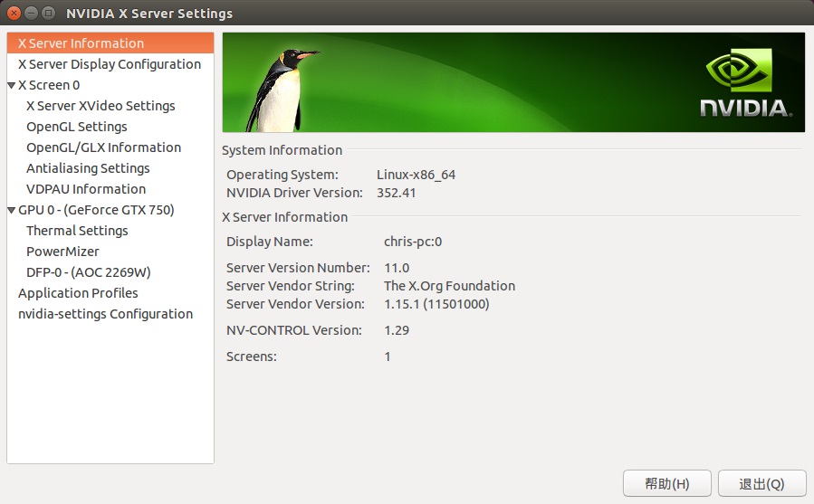Open X Server Display Configuration
Screen dimensions: 814x504
110,64
